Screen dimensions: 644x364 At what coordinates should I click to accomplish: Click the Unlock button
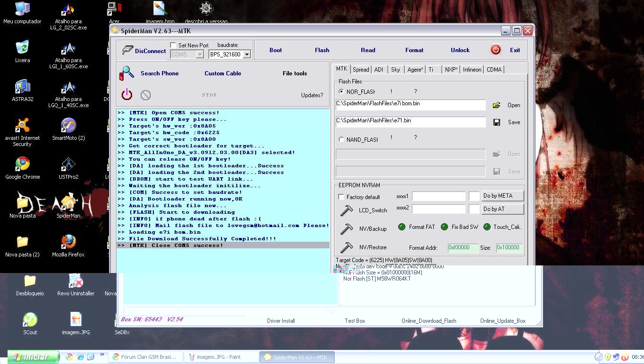(460, 50)
